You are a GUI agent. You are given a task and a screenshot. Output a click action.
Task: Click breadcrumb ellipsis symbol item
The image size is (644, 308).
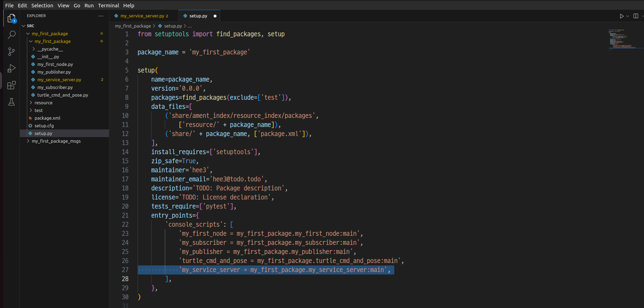pyautogui.click(x=190, y=26)
